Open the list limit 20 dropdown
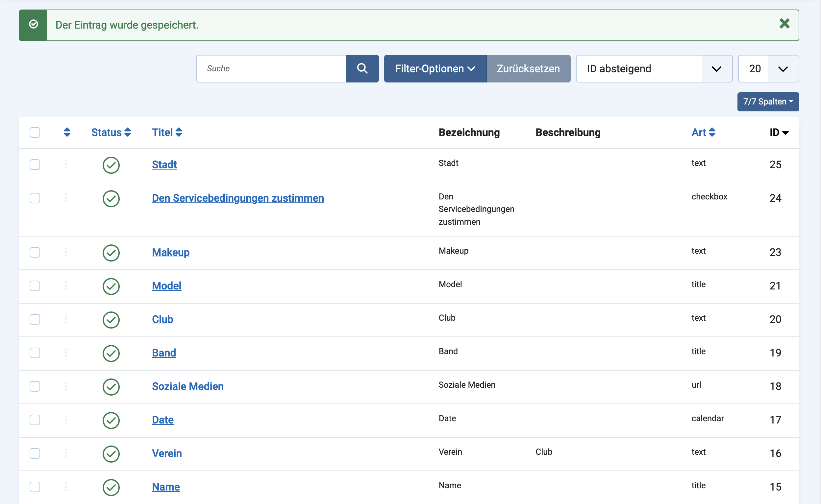The width and height of the screenshot is (821, 504). pyautogui.click(x=768, y=69)
